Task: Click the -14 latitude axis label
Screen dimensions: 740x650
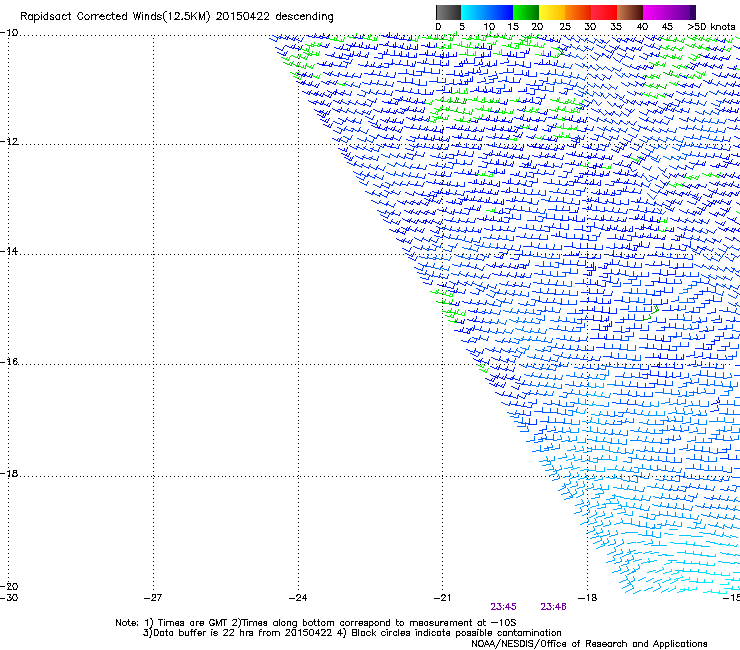Action: coord(9,251)
